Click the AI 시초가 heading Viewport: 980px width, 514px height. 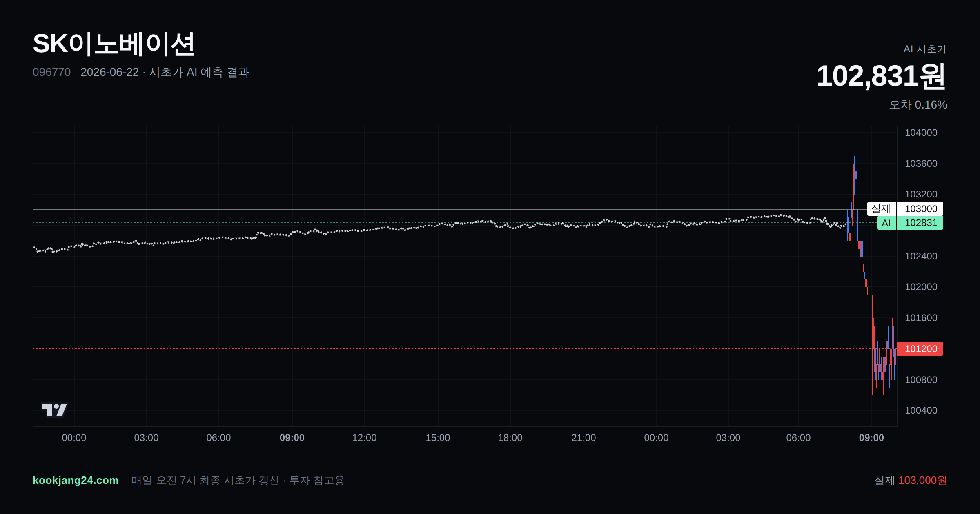(x=925, y=49)
